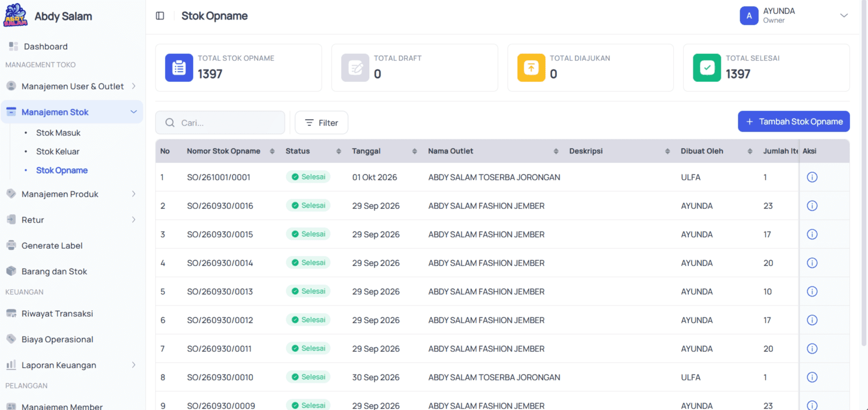Screen dimensions: 868x410
Task: Open the user account dropdown chevron
Action: click(x=844, y=15)
